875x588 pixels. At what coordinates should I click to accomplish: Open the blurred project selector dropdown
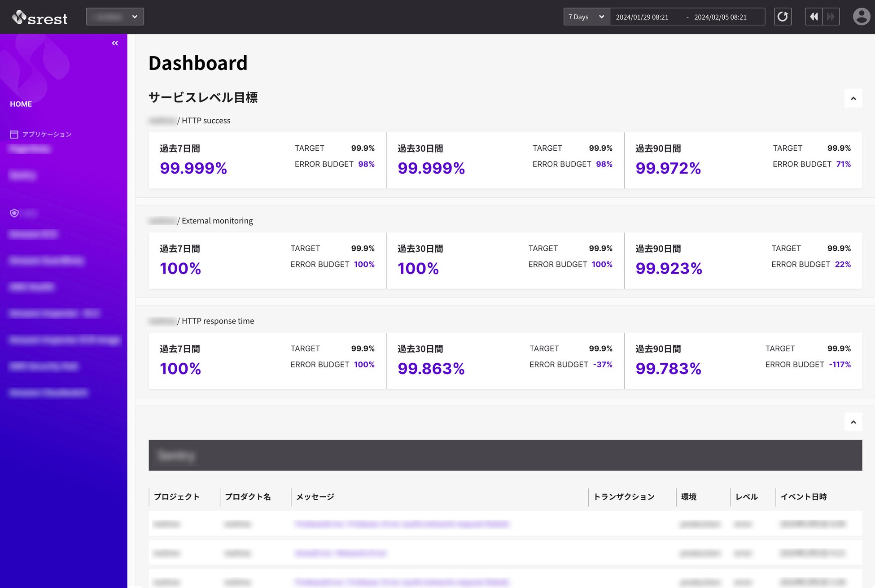point(115,17)
